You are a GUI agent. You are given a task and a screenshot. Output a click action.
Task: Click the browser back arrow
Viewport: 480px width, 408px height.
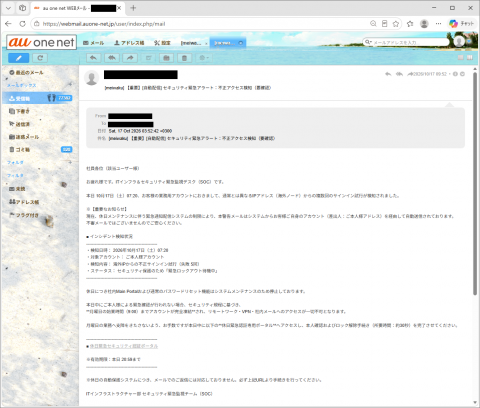(x=8, y=24)
